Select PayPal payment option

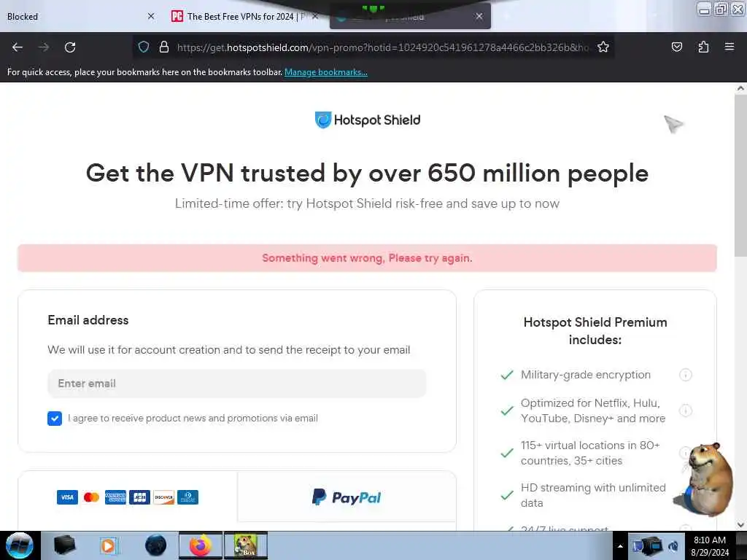[x=347, y=497]
